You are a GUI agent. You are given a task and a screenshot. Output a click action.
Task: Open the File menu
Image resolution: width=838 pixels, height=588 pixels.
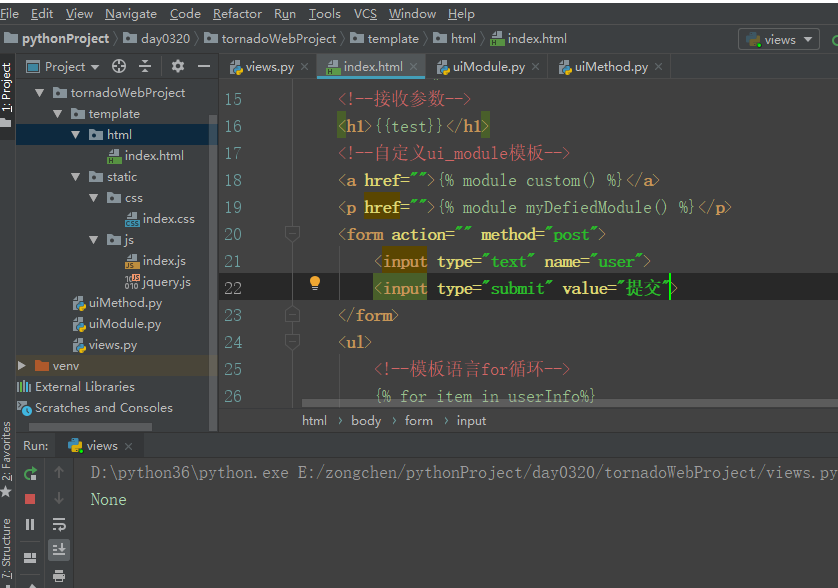(9, 13)
